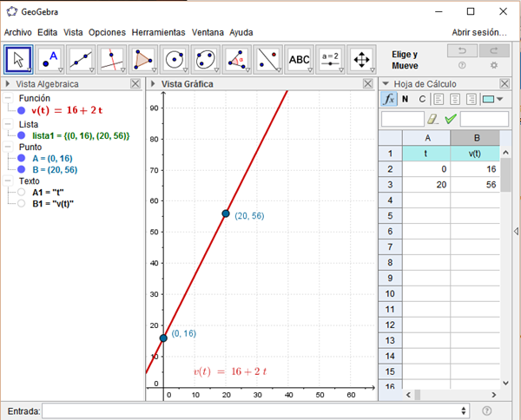Select the Move Graphics View tool

361,58
